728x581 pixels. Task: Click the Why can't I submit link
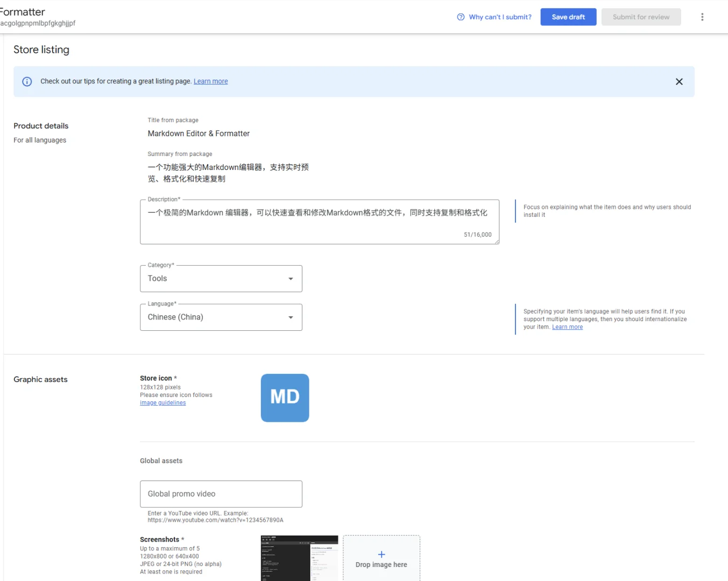(x=500, y=17)
